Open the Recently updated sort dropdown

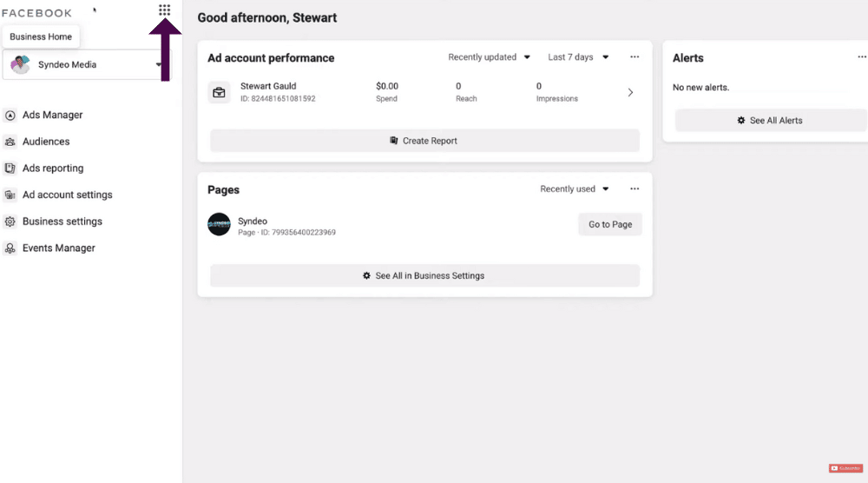point(489,57)
